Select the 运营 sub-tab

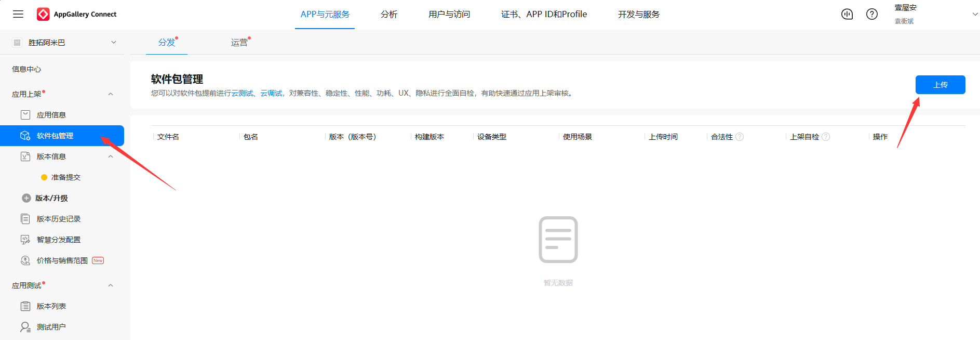pos(239,43)
